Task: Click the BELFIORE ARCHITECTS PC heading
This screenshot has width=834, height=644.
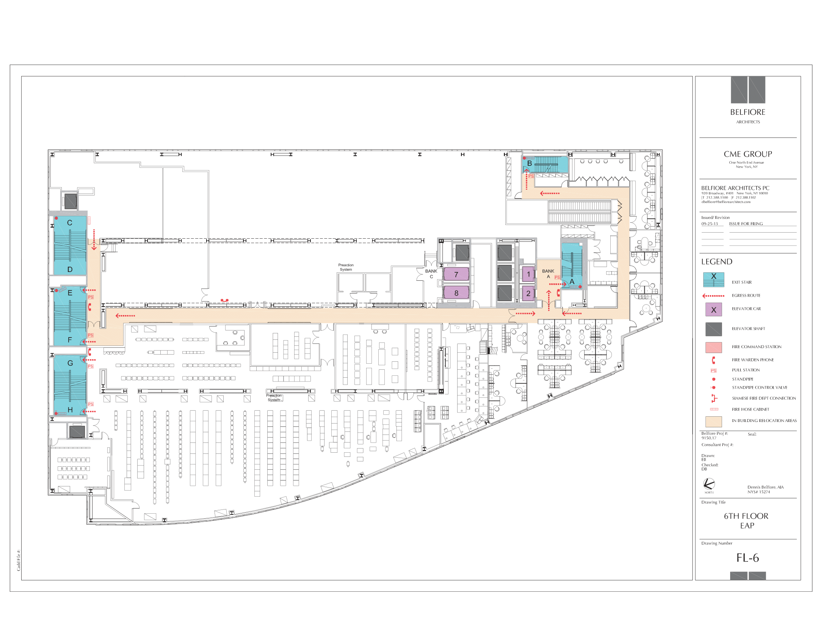Action: pos(735,188)
